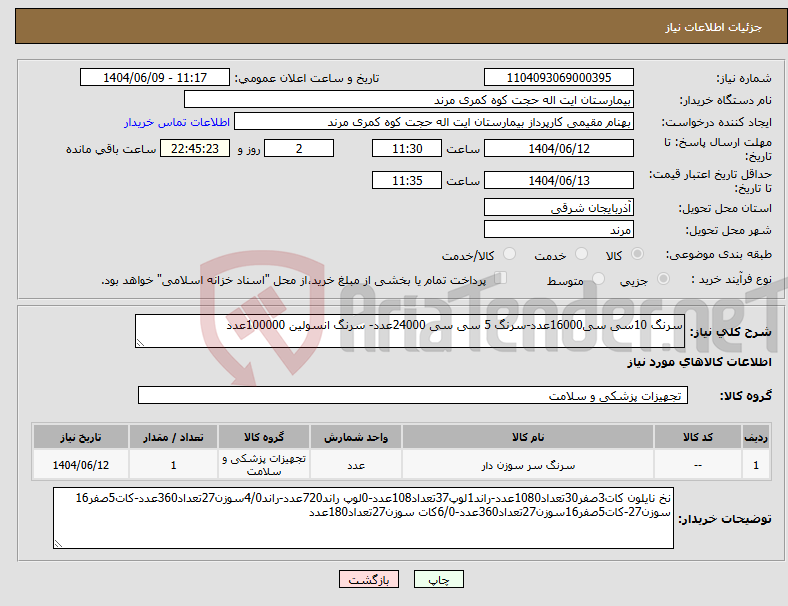
Task: Click the بازگشت back button
Action: click(369, 579)
